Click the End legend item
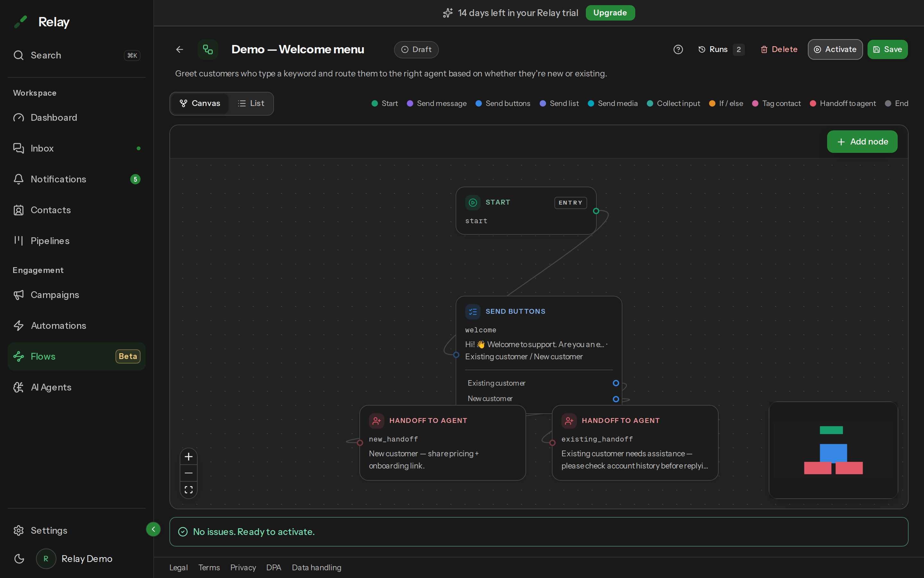Screen dimensions: 924x578 coord(896,104)
